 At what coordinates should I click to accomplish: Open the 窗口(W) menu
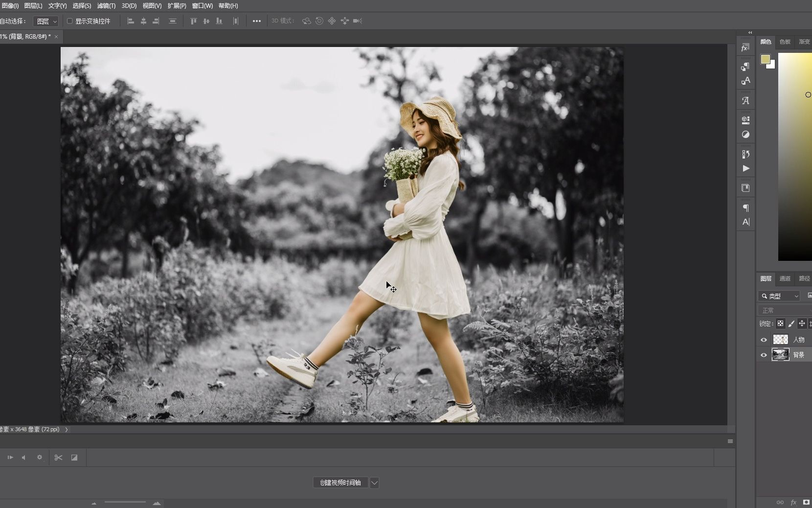[x=203, y=6]
